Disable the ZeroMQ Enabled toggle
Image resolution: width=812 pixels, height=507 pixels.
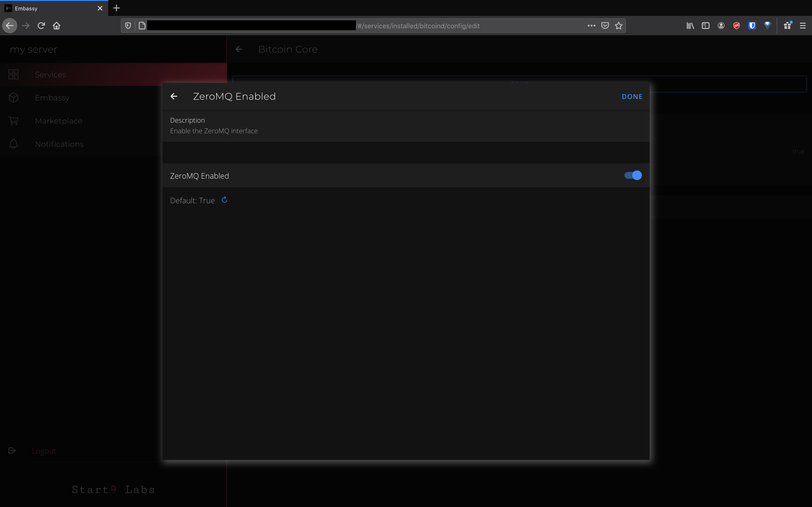(633, 175)
